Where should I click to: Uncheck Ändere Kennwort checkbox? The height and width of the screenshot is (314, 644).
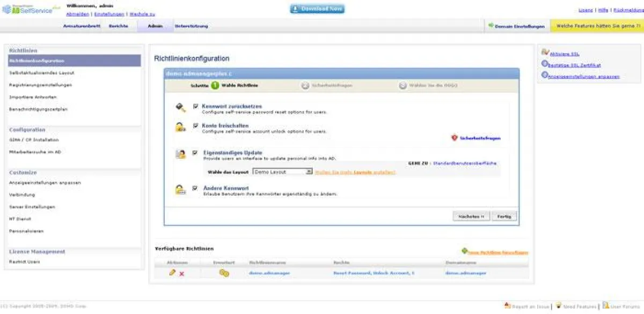point(196,188)
